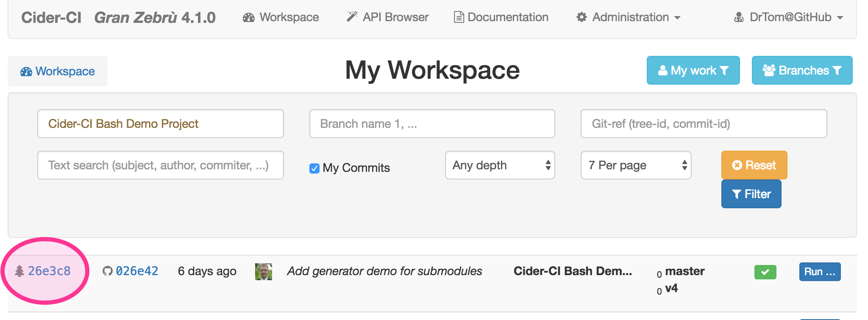868x320 pixels.
Task: Open the 7 Per page dropdown
Action: coord(636,165)
